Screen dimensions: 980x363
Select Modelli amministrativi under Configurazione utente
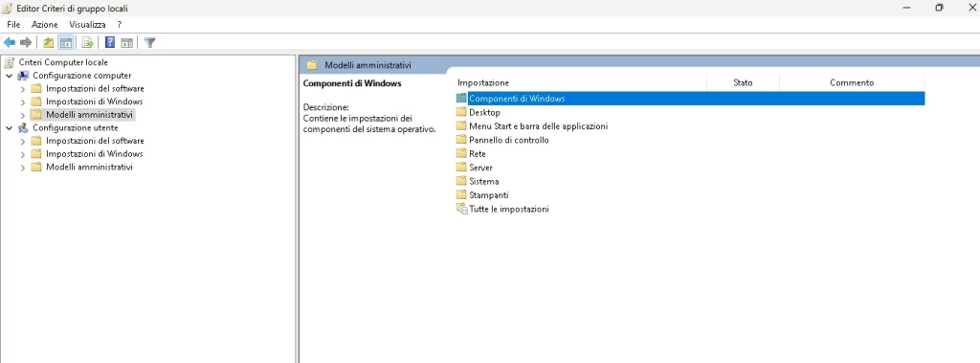pyautogui.click(x=89, y=167)
